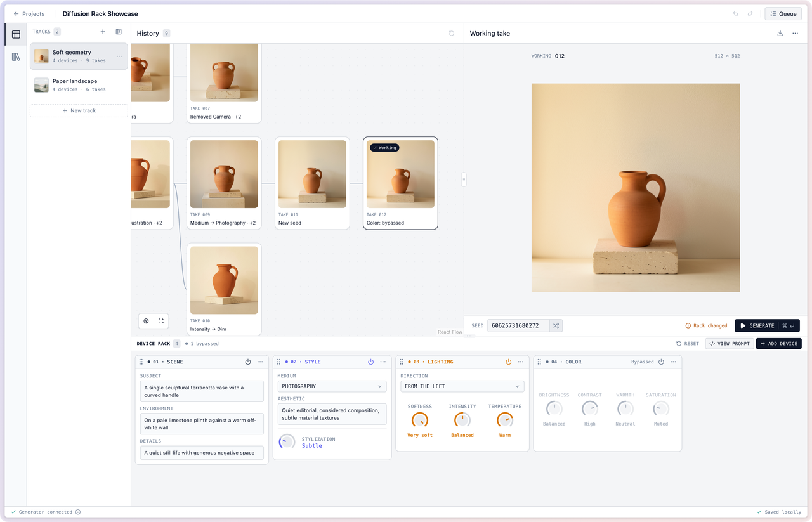Grab the Scene device drag handle
The image size is (812, 522).
click(141, 362)
